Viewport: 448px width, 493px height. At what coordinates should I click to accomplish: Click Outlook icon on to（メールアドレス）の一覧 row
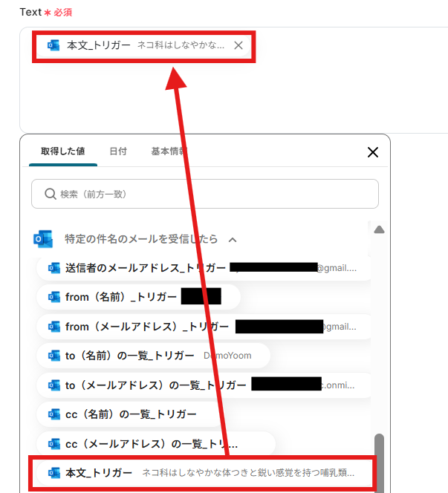53,385
